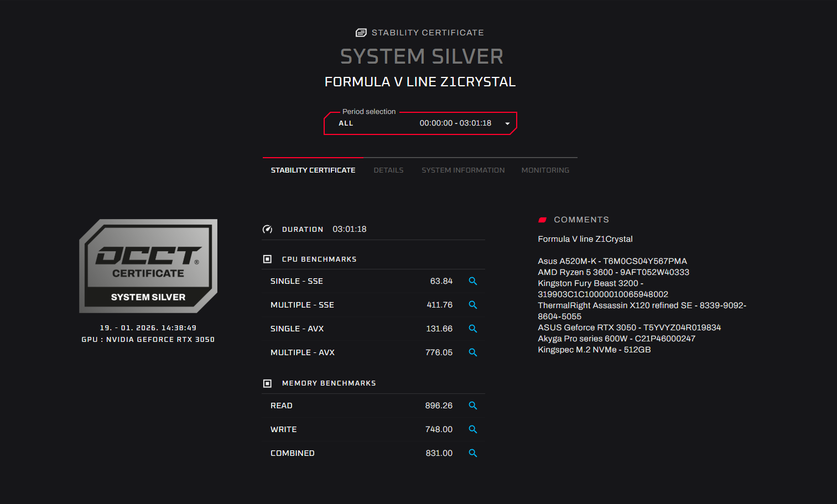Click the 131.66 score value
This screenshot has height=504, width=837.
click(x=439, y=329)
